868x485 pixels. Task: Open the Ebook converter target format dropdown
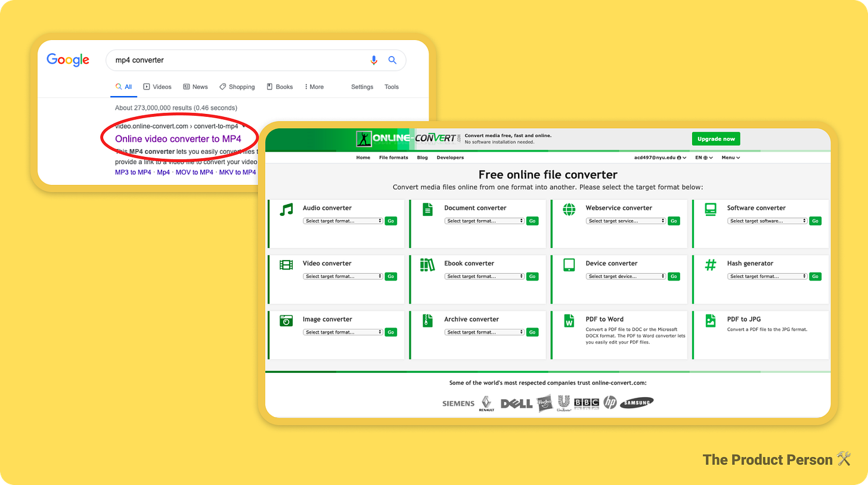(484, 276)
